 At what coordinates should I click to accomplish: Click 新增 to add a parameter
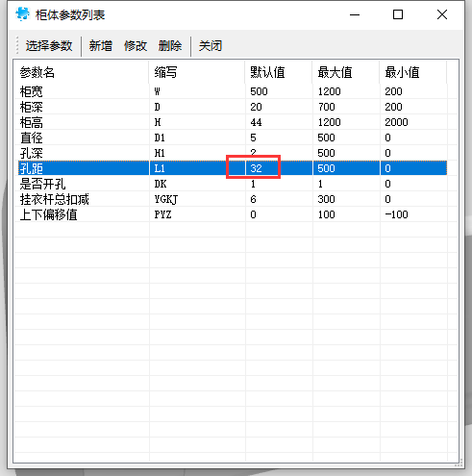click(101, 46)
